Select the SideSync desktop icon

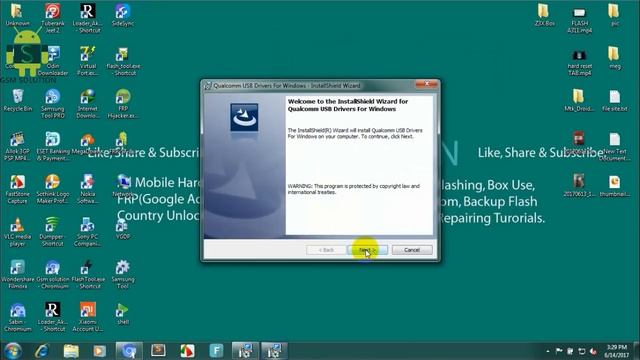coord(123,16)
